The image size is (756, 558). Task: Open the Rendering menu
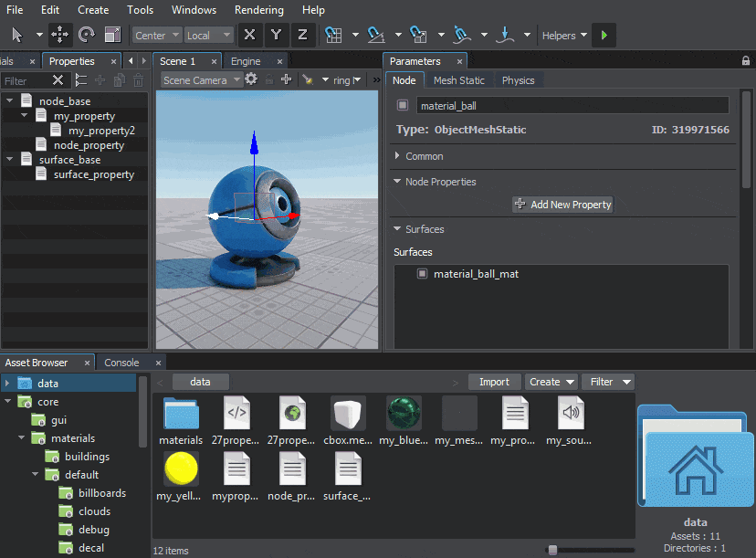[x=259, y=10]
